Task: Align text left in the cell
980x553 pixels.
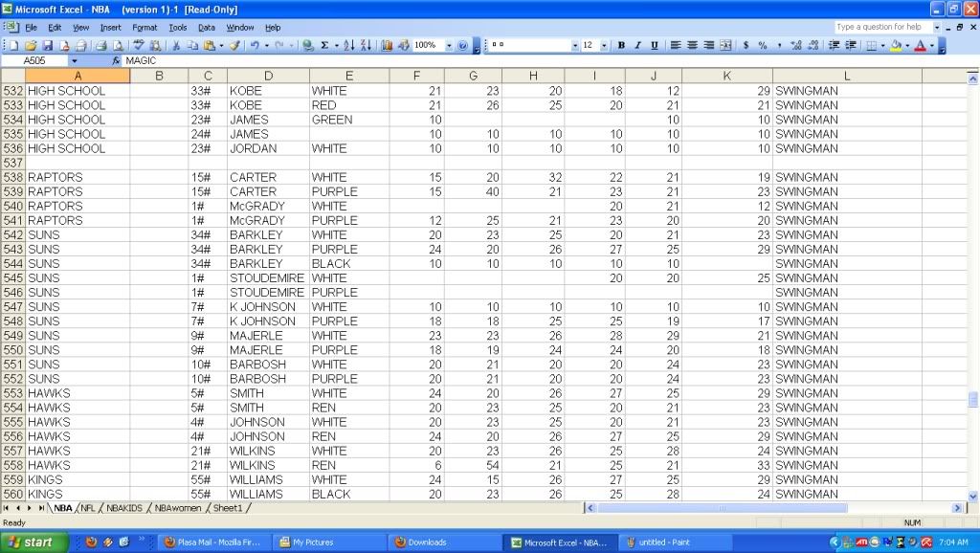Action: click(676, 46)
